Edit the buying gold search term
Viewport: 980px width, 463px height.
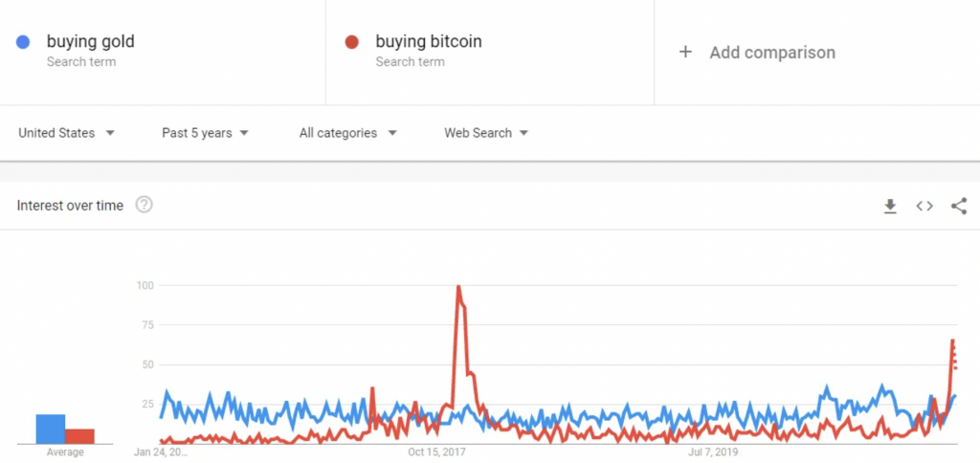(91, 41)
